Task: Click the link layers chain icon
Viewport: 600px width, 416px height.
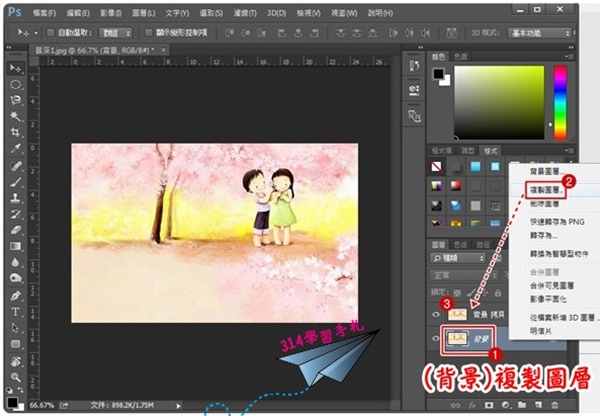Action: 455,405
